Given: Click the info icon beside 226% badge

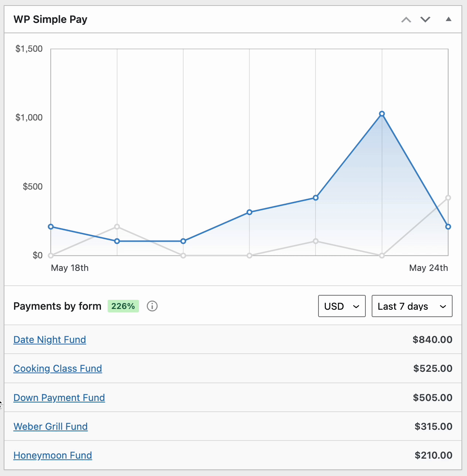Looking at the screenshot, I should (152, 306).
